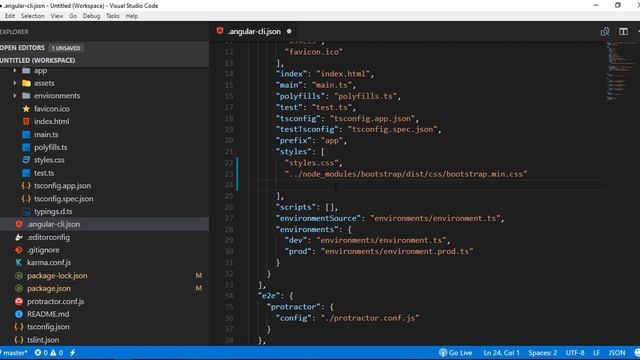Change indentation via Spaces: 2
The height and width of the screenshot is (360, 640).
tap(542, 353)
